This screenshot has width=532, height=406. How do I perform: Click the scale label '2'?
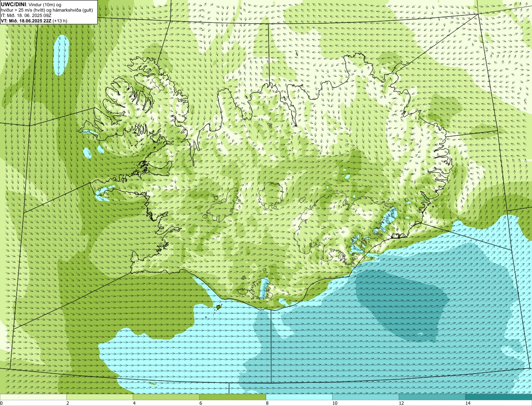[x=68, y=403]
